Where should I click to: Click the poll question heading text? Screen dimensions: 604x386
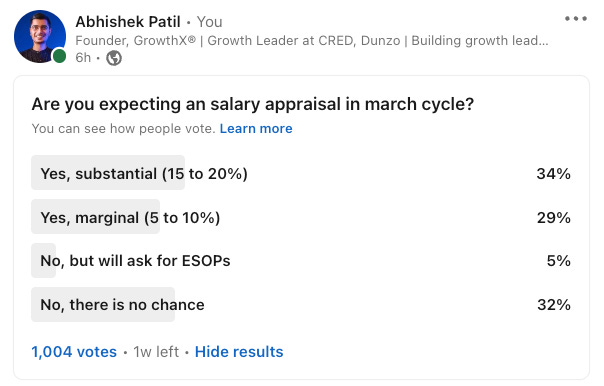(253, 104)
